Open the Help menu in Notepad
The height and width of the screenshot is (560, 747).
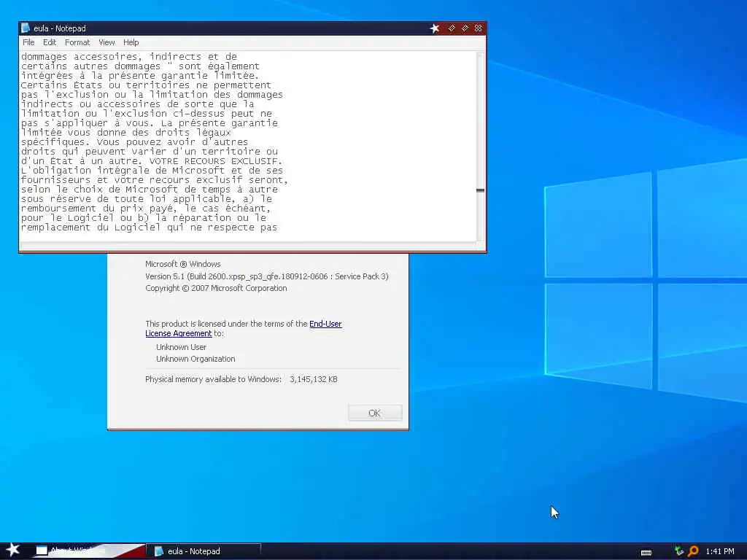[131, 42]
